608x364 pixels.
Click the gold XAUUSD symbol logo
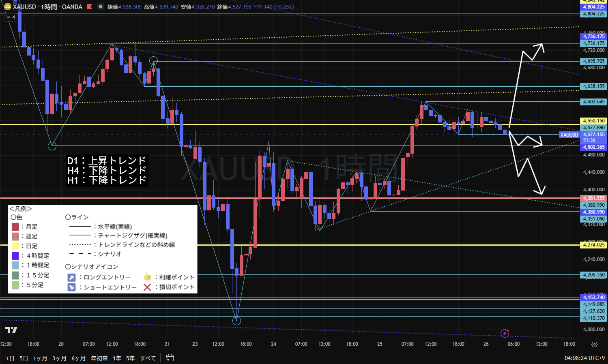click(x=7, y=7)
